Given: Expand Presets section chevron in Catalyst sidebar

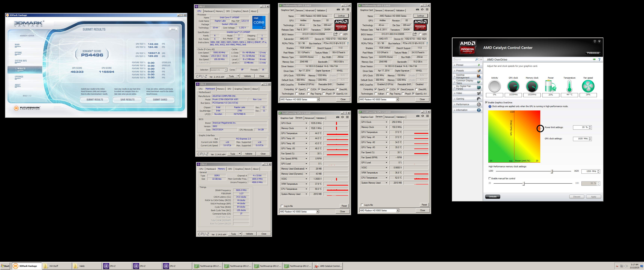Looking at the screenshot, I should [455, 71].
